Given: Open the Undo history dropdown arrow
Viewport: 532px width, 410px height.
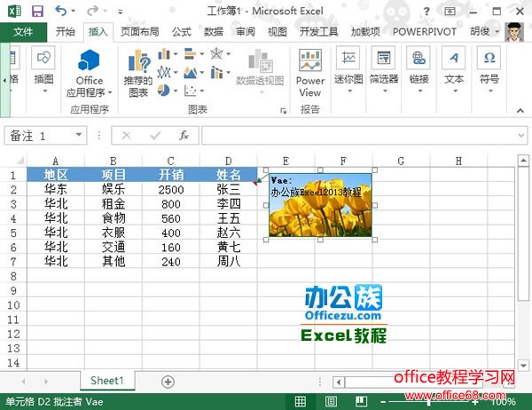Looking at the screenshot, I should pyautogui.click(x=74, y=12).
